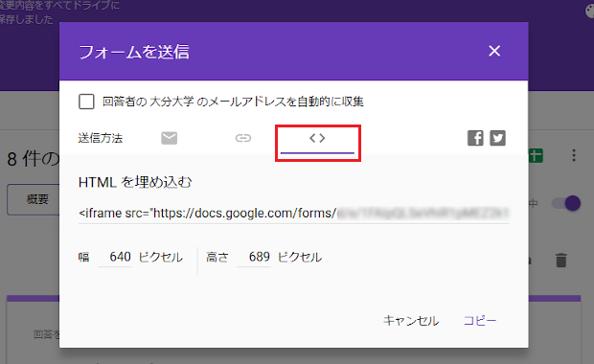Open the color palette icon in the form header
Image resolution: width=594 pixels, height=364 pixels.
point(589,11)
